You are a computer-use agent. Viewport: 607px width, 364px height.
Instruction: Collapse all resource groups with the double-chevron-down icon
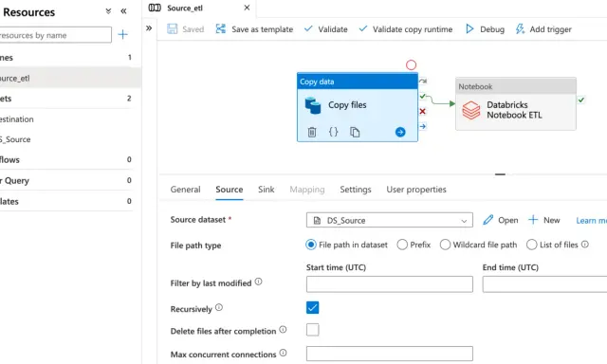click(x=108, y=11)
